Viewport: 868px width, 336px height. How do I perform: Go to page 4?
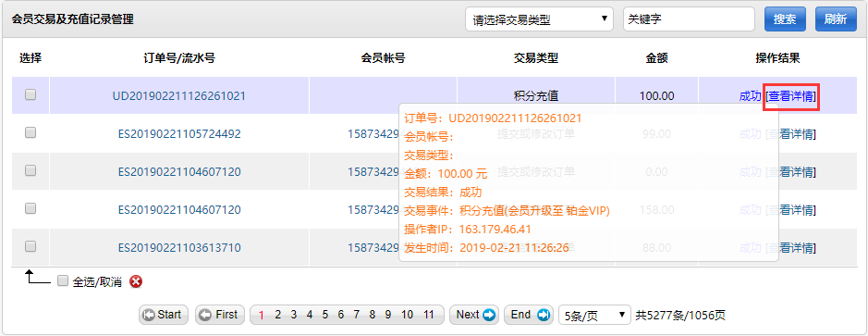(x=310, y=315)
